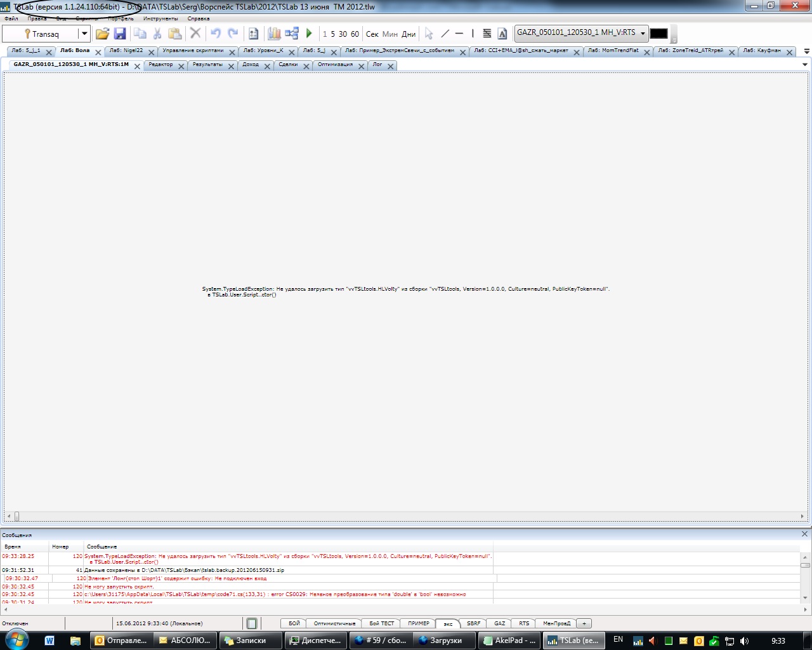Switch to the Лаб: Nigel22 tab
The width and height of the screenshot is (812, 650).
click(126, 51)
